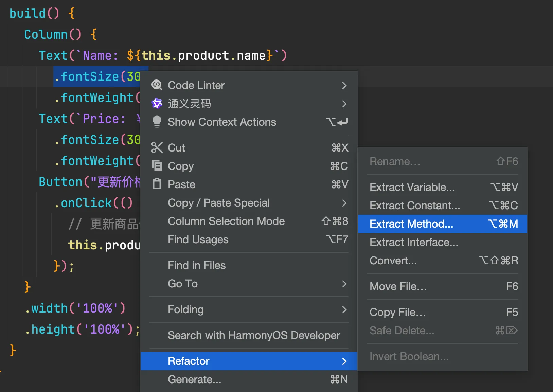The image size is (553, 392).
Task: Select Move File menu entry
Action: (398, 286)
